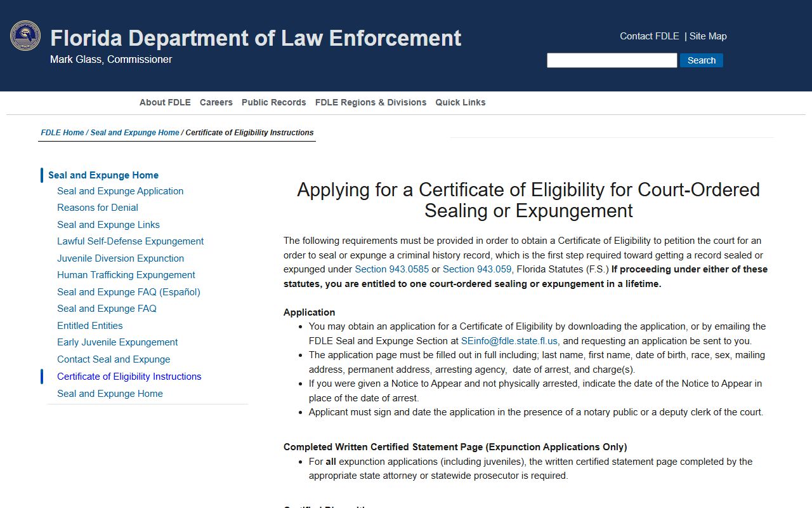Open Seal and Expunge Home sidebar heading
Viewport: 812px width, 508px height.
coord(103,175)
